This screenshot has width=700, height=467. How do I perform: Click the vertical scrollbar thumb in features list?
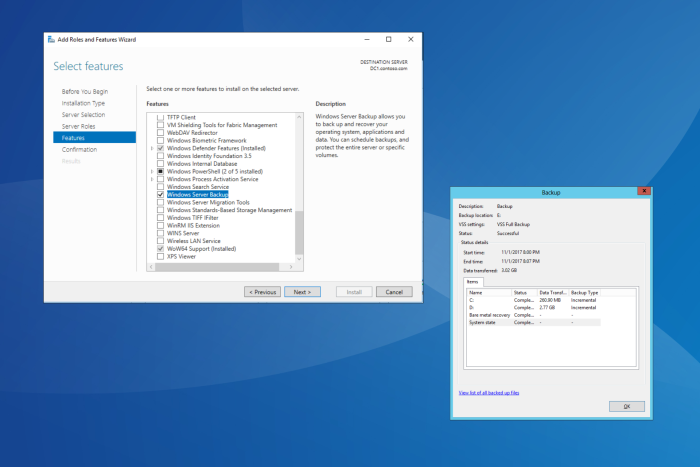299,233
